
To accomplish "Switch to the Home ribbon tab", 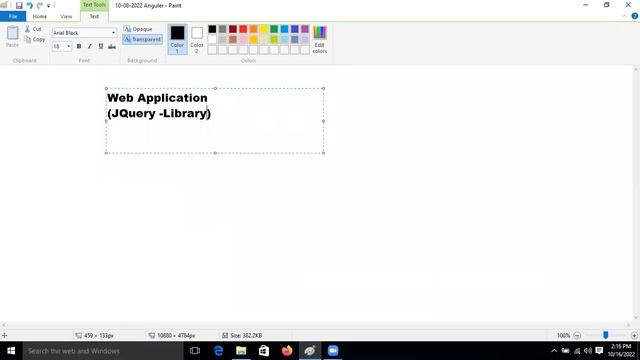I will coord(40,16).
